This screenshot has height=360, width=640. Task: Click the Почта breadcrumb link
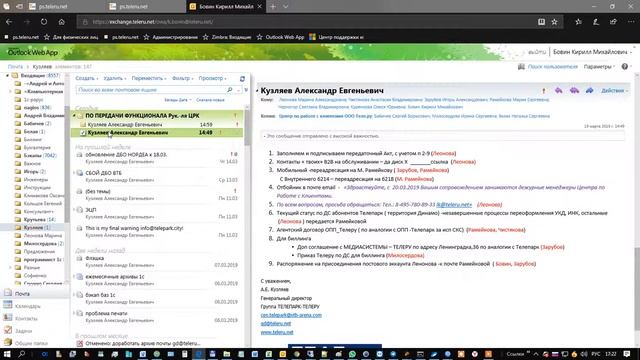(x=15, y=67)
